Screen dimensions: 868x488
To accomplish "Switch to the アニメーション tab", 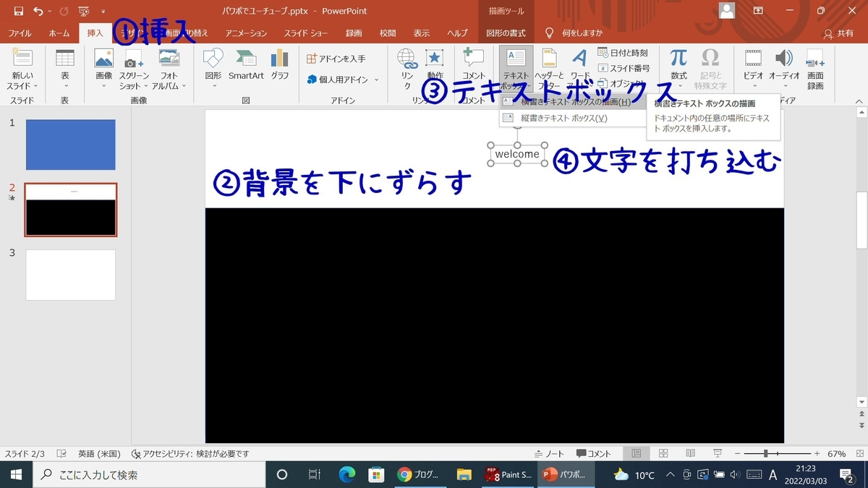I will coord(246,33).
